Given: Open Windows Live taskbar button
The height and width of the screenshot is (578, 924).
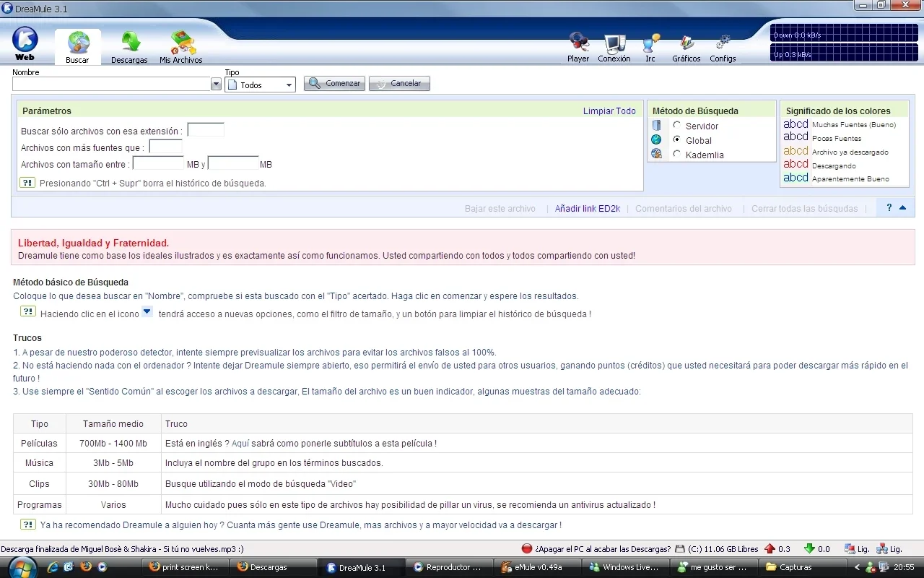Looking at the screenshot, I should [627, 567].
